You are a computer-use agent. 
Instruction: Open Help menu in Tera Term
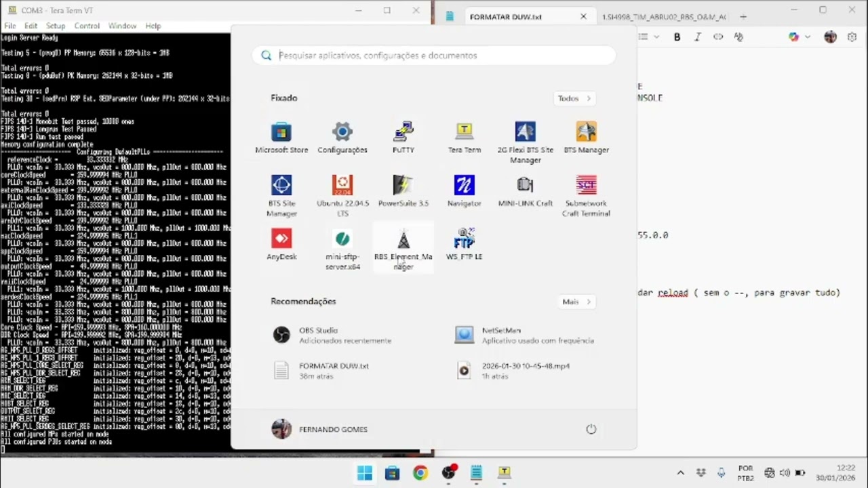153,26
